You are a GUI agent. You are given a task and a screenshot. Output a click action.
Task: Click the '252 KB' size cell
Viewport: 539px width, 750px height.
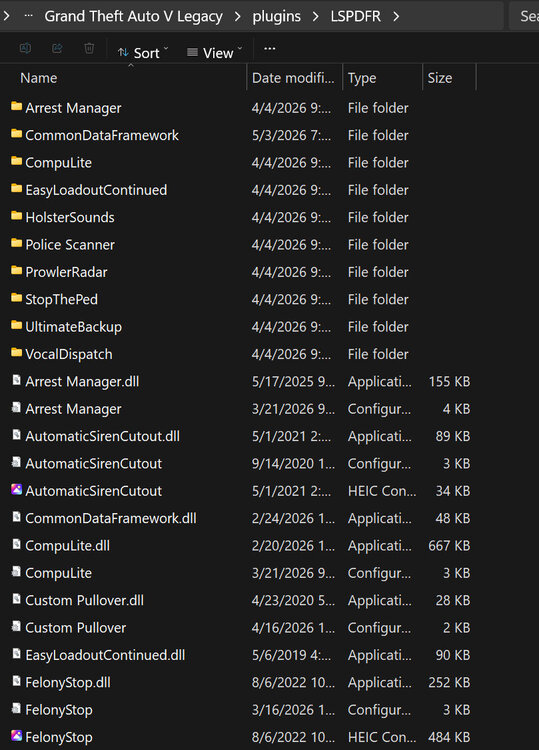(449, 682)
